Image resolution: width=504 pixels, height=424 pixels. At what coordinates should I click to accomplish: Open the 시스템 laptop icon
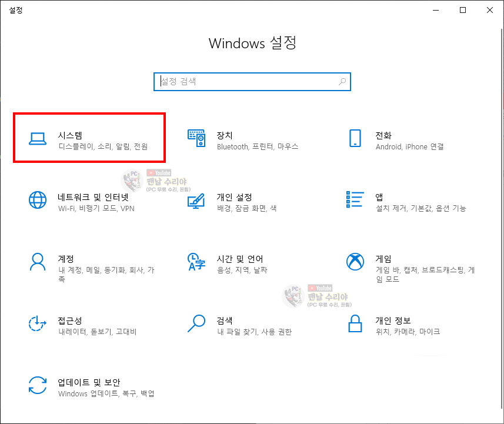coord(38,139)
